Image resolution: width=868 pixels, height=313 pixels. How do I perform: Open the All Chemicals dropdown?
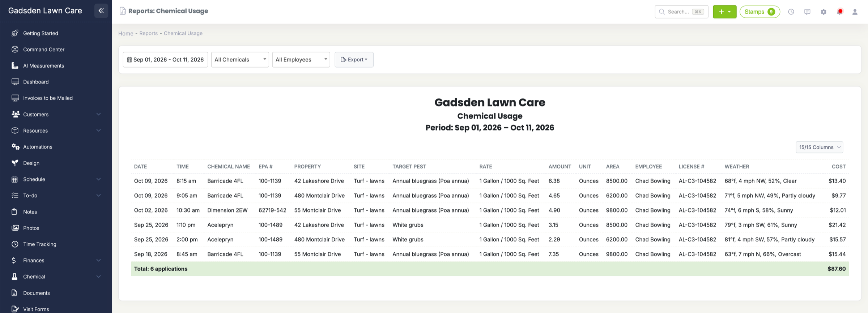point(240,60)
